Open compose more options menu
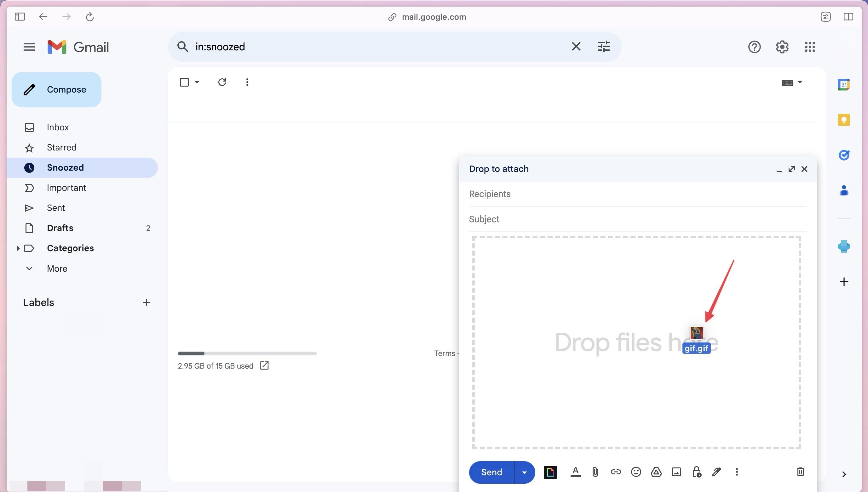This screenshot has width=868, height=492. tap(737, 472)
